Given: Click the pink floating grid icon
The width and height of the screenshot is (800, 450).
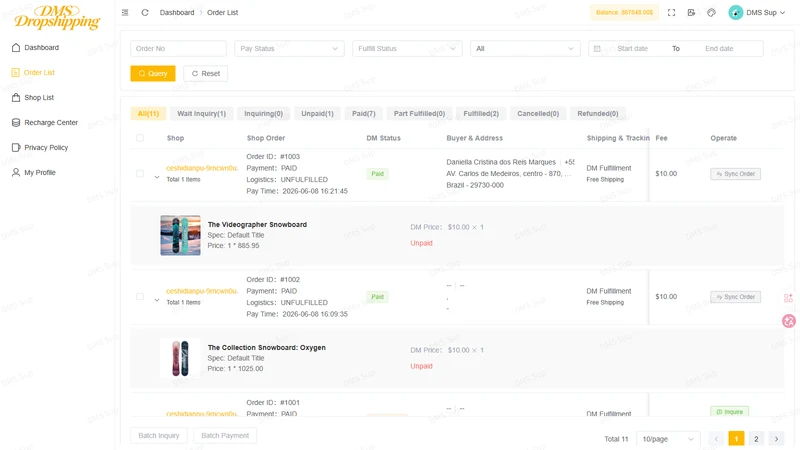Looking at the screenshot, I should click(788, 298).
